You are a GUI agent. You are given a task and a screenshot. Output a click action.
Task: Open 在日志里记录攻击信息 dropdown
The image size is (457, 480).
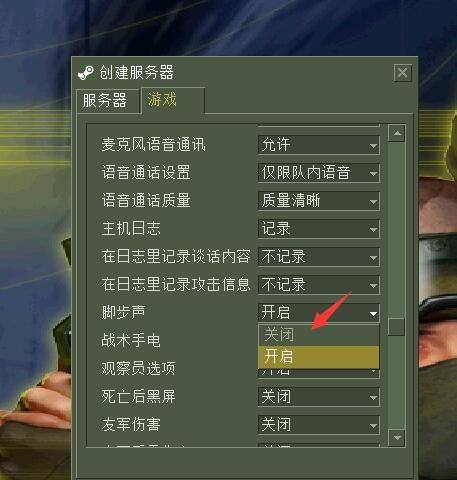click(319, 285)
